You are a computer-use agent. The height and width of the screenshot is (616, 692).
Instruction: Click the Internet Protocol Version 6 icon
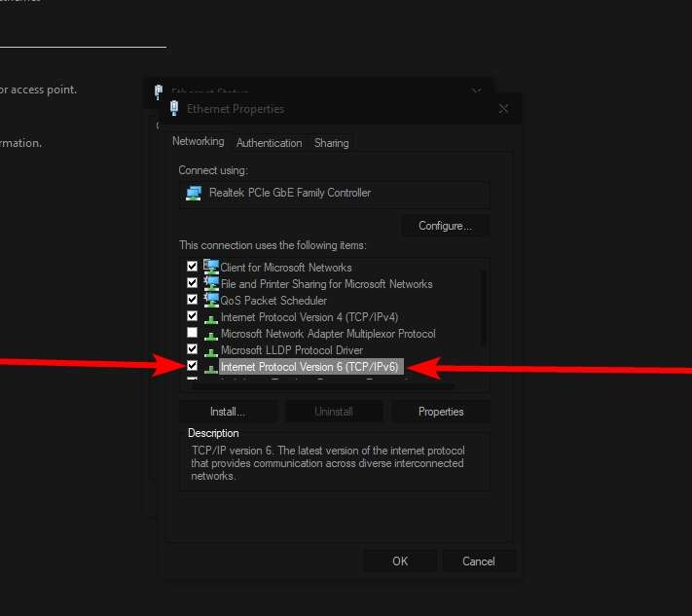(211, 368)
